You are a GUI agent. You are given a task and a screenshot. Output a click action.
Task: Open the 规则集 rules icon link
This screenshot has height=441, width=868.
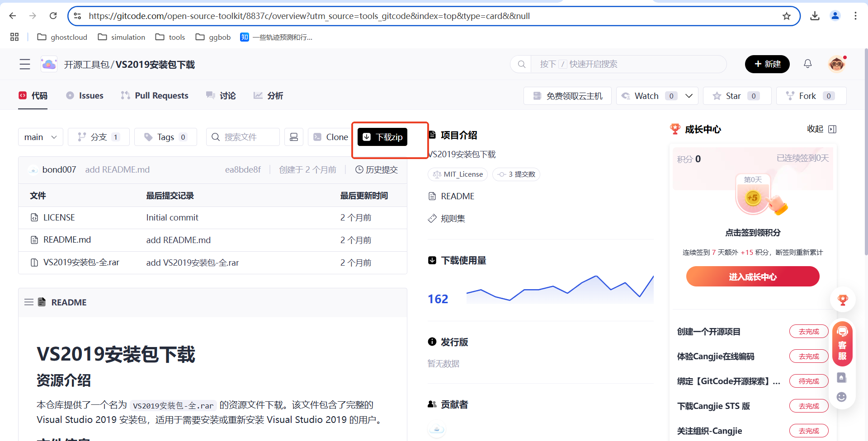(432, 218)
